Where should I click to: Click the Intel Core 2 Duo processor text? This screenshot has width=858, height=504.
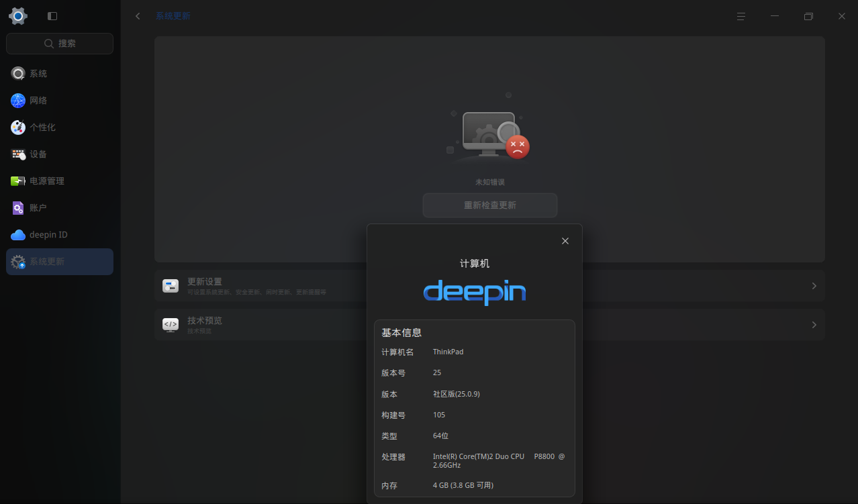(499, 460)
